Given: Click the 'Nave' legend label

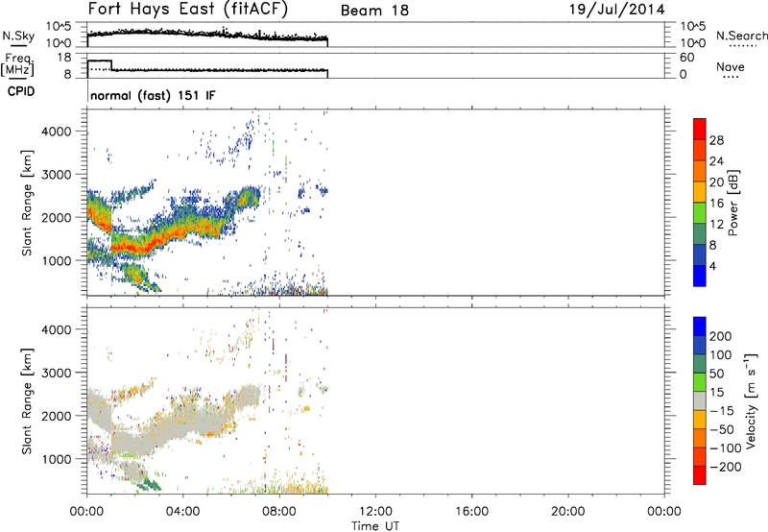Looking at the screenshot, I should 730,66.
